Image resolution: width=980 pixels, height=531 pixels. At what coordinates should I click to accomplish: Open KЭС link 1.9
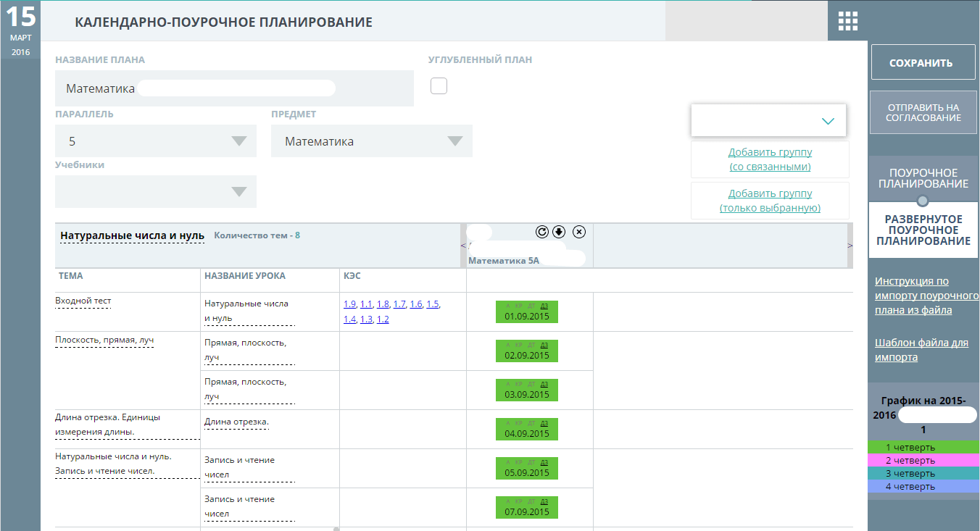click(x=350, y=304)
